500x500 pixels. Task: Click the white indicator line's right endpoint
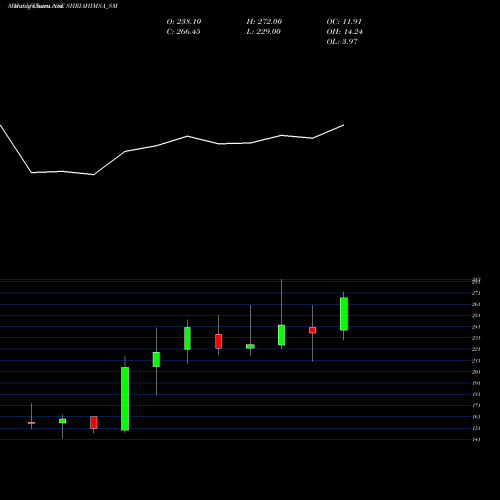(x=343, y=125)
